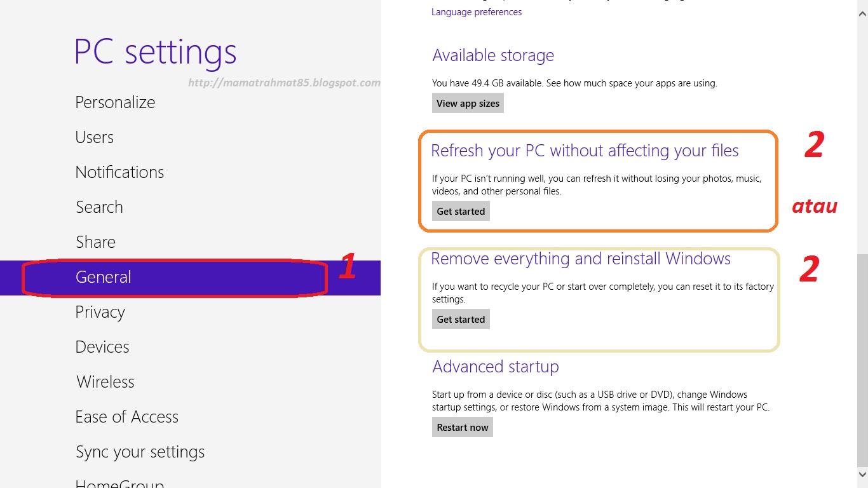This screenshot has height=488, width=868.
Task: Click Get started under Refresh your PC
Action: click(x=461, y=212)
